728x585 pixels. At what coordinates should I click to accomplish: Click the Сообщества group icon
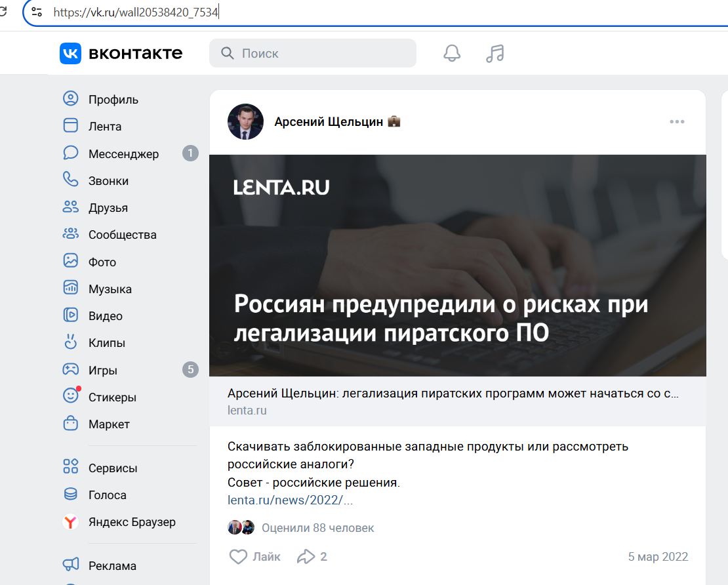71,234
